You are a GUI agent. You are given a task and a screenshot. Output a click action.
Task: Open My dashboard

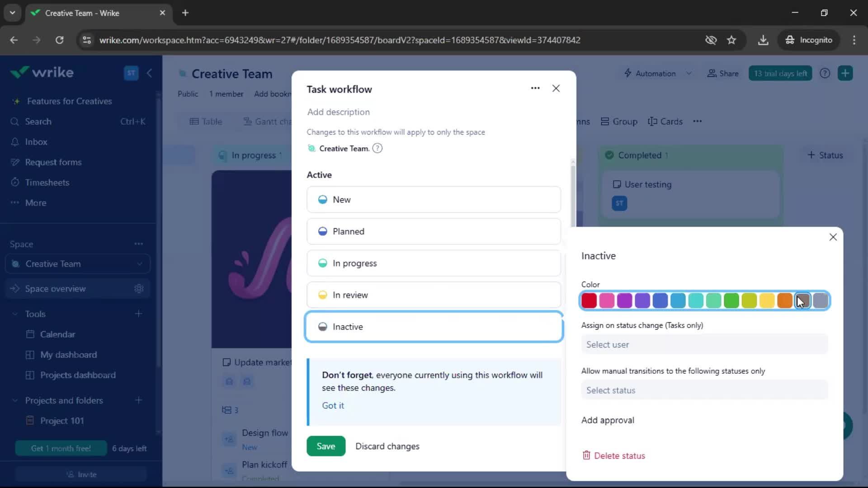coord(68,355)
